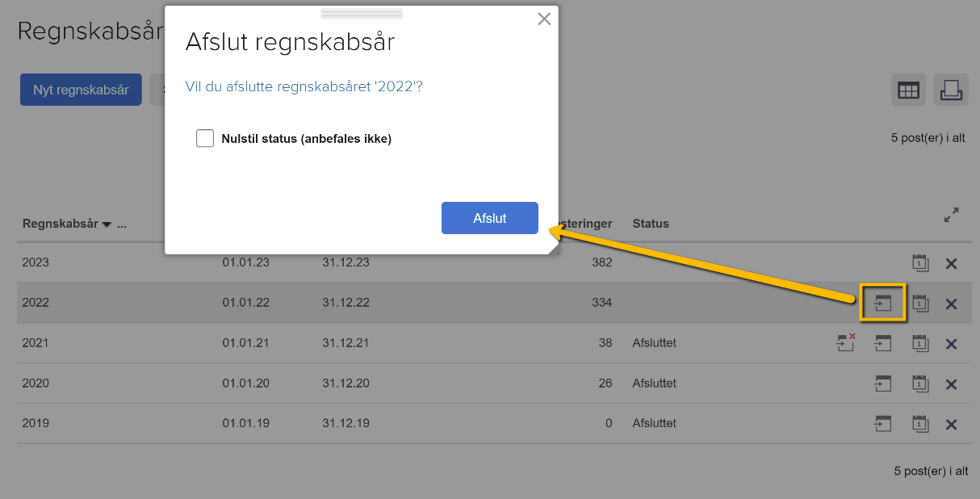
Task: Select the 2023 accounting year row
Action: (36, 262)
